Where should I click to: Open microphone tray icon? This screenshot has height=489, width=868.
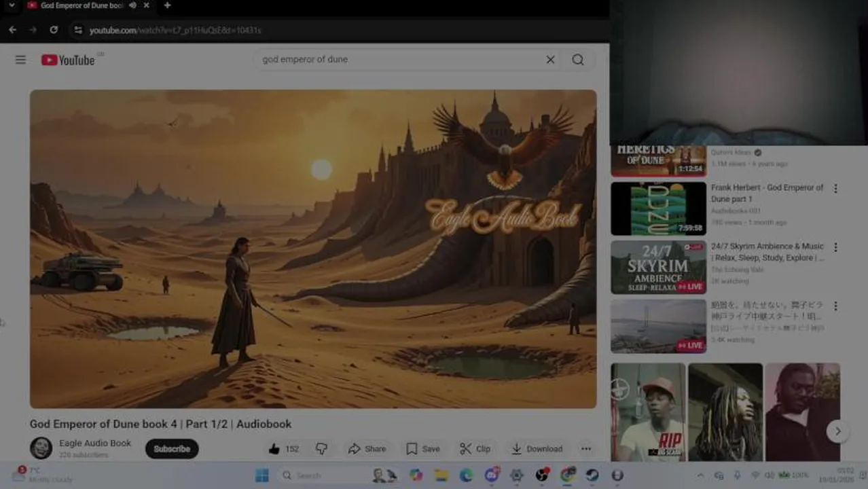(x=738, y=475)
